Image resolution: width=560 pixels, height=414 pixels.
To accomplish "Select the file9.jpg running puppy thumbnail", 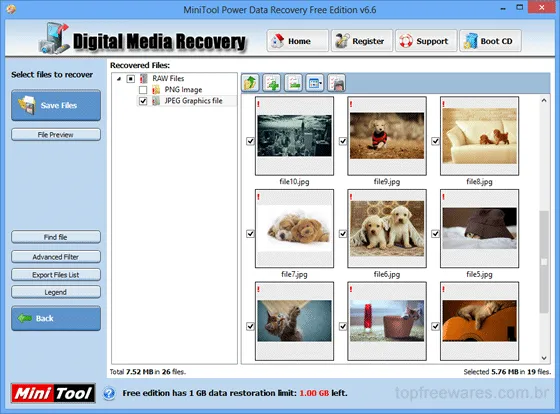I will [x=387, y=136].
